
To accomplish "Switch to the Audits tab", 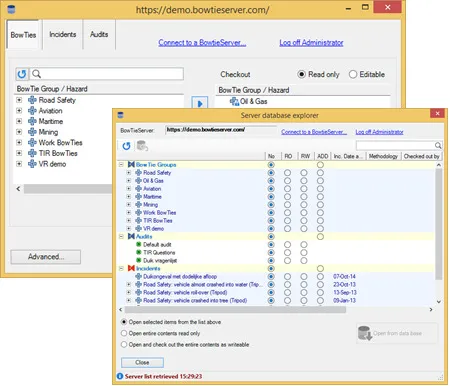I will (x=99, y=34).
